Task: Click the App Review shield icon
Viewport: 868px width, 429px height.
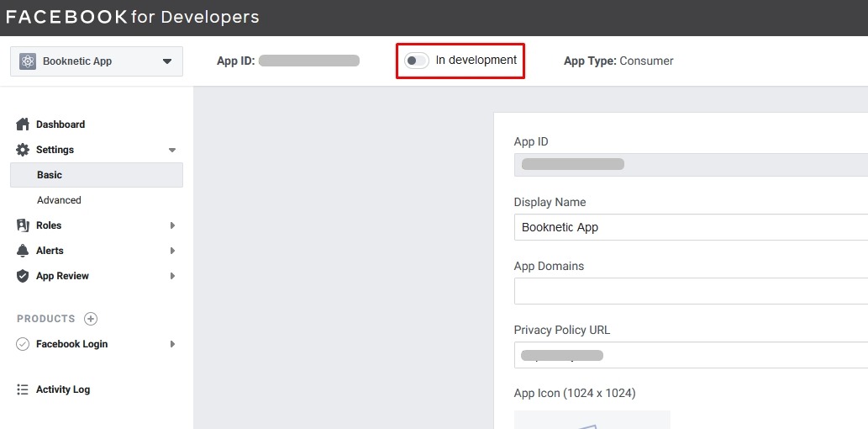Action: [x=23, y=276]
